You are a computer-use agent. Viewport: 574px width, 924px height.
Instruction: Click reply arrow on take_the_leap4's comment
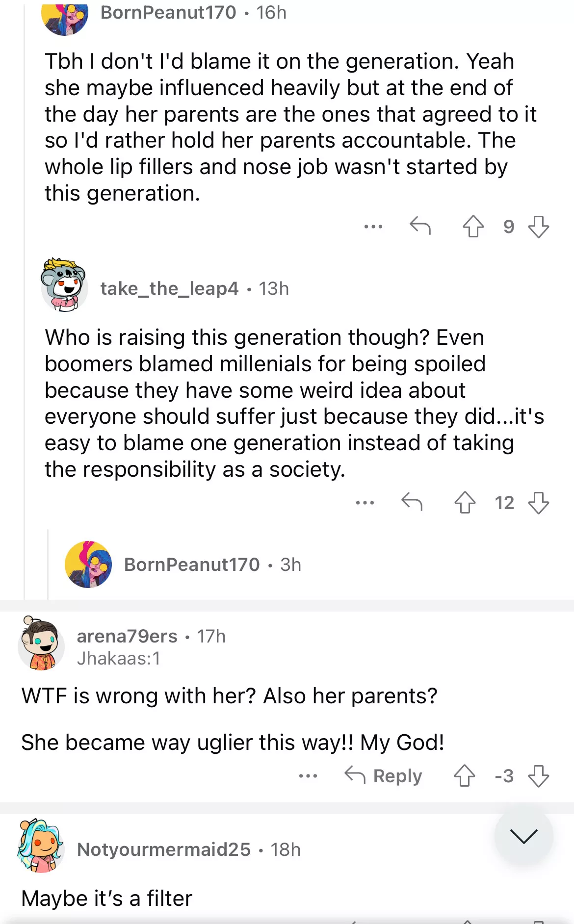(412, 502)
